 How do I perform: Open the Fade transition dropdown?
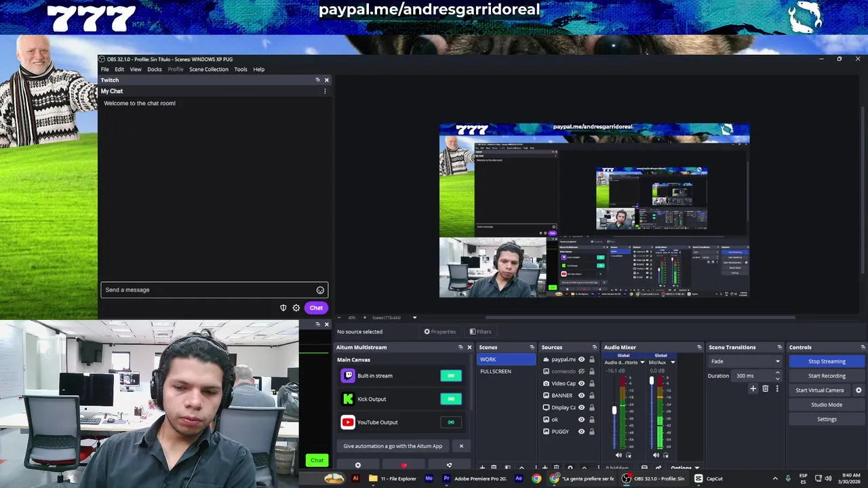point(745,361)
